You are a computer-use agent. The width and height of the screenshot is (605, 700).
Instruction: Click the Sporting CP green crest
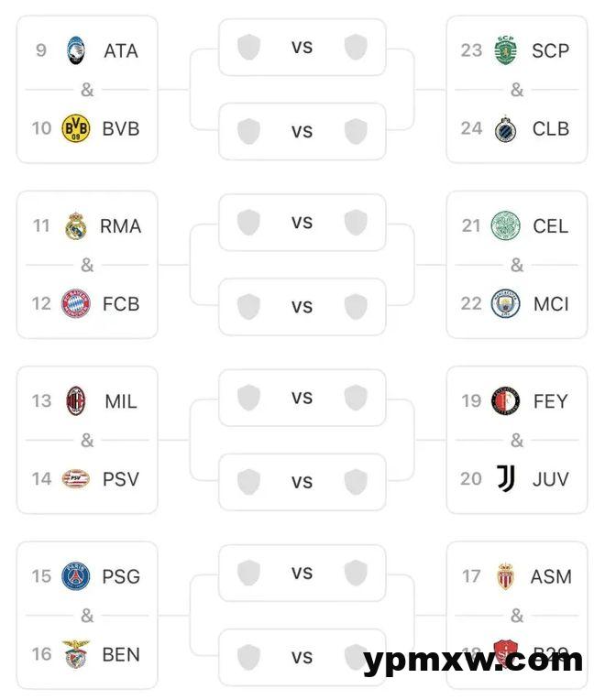(x=506, y=50)
